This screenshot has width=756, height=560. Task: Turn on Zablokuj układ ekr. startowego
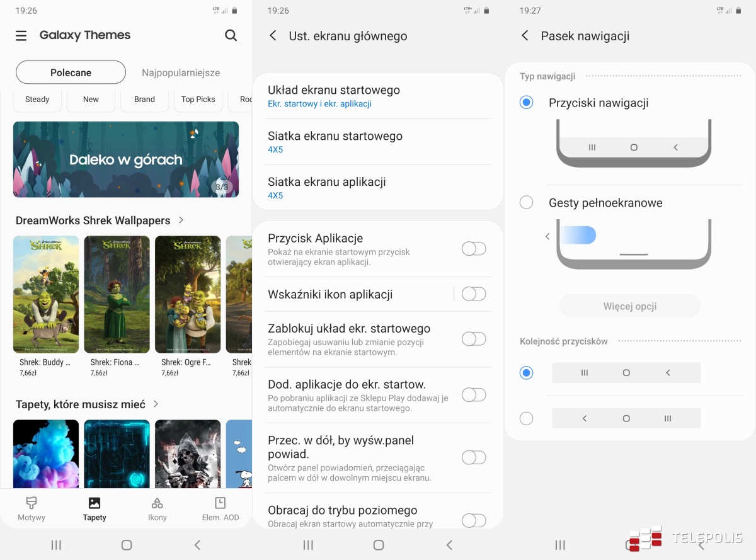(474, 339)
